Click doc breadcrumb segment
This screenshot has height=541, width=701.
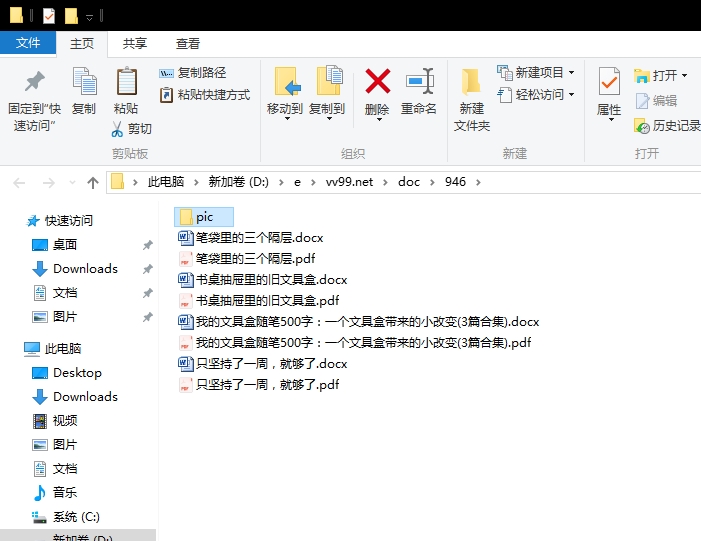click(409, 182)
